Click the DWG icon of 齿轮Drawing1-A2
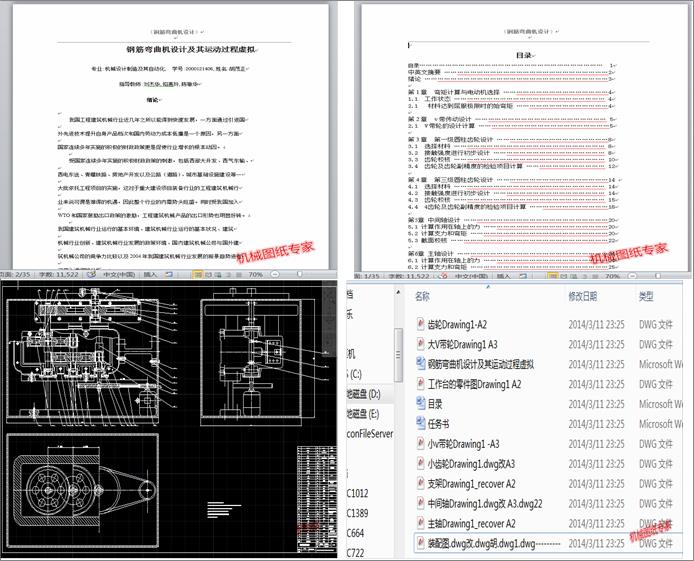 420,324
